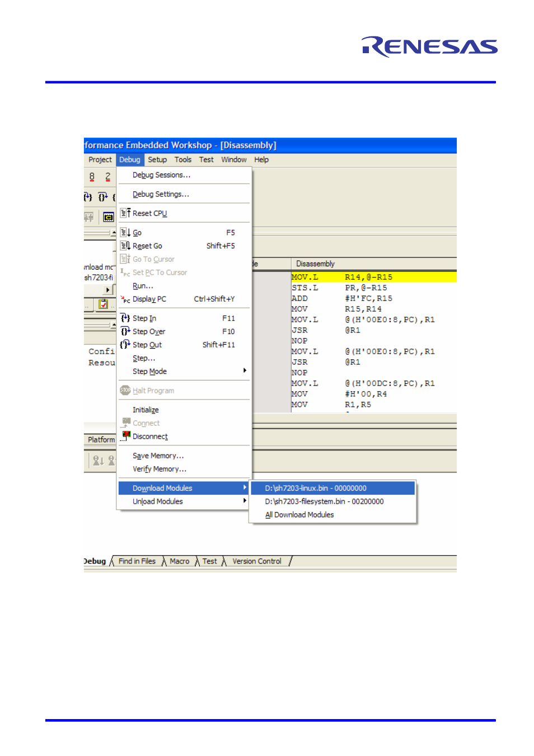The height and width of the screenshot is (756, 534).
Task: Select the ADD #H'FC,R15 line
Action: 374,298
